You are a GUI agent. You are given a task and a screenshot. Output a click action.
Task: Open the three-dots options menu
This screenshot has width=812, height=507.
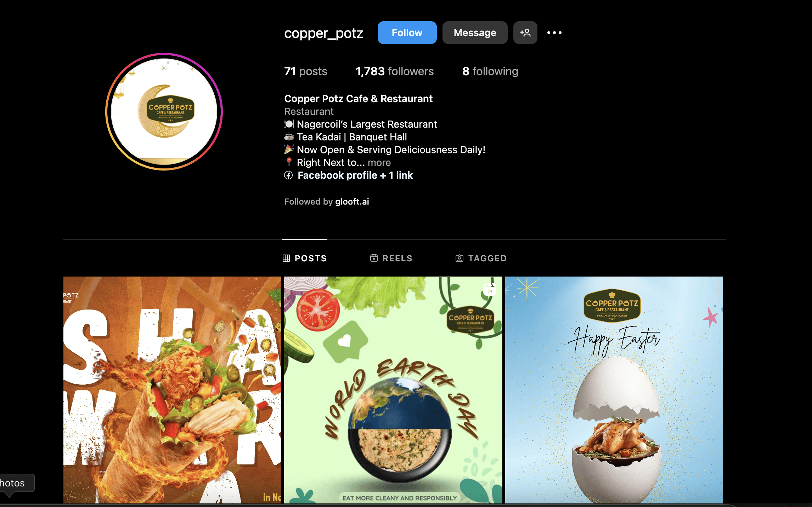pyautogui.click(x=554, y=33)
